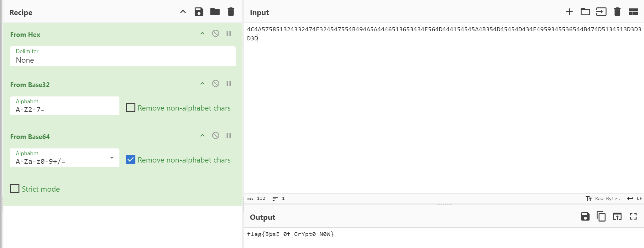Viewport: 644px width, 248px height.
Task: Click the Raw Bytes encoding selector
Action: (603, 199)
